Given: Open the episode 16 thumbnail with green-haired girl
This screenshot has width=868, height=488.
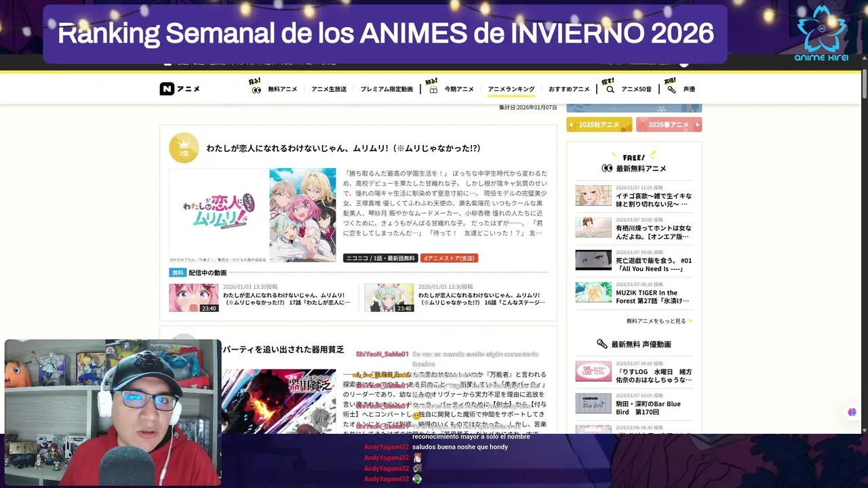Looking at the screenshot, I should click(x=389, y=298).
